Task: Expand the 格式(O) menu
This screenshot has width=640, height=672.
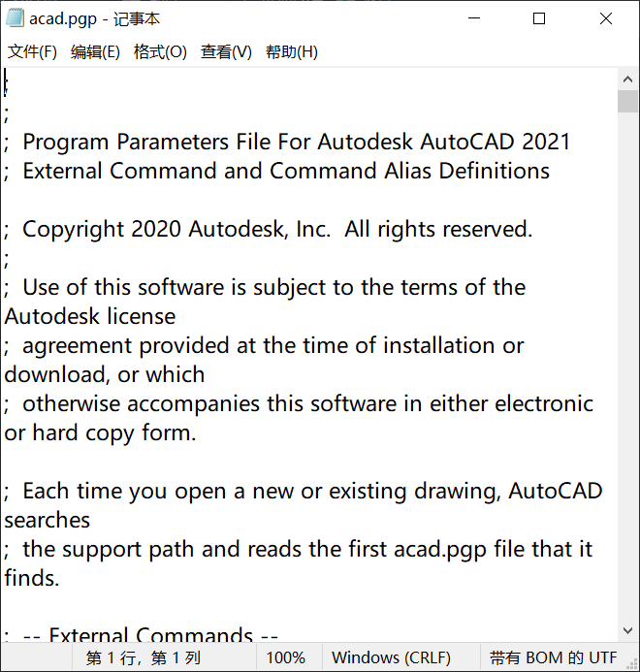Action: click(160, 51)
